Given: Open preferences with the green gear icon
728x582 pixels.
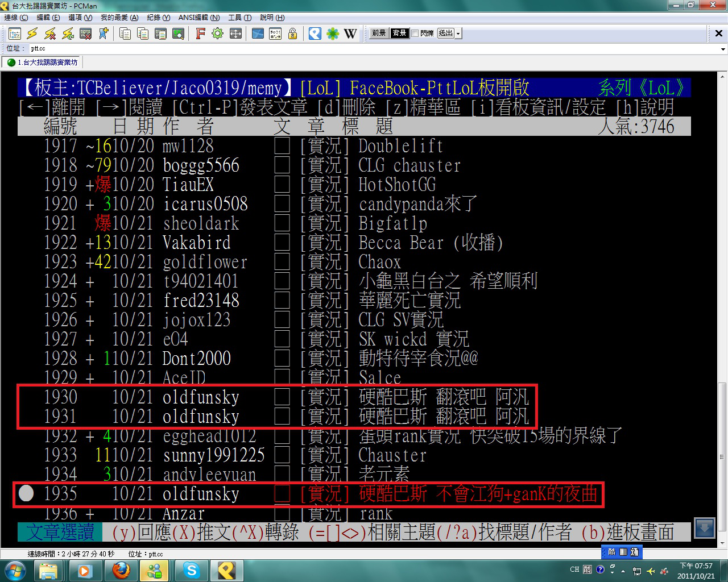Looking at the screenshot, I should pyautogui.click(x=218, y=34).
